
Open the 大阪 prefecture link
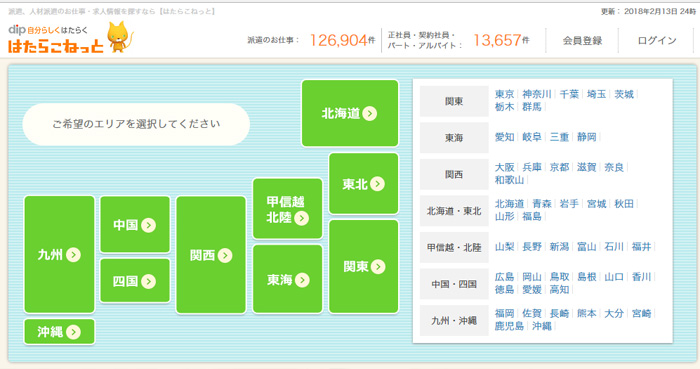(504, 167)
